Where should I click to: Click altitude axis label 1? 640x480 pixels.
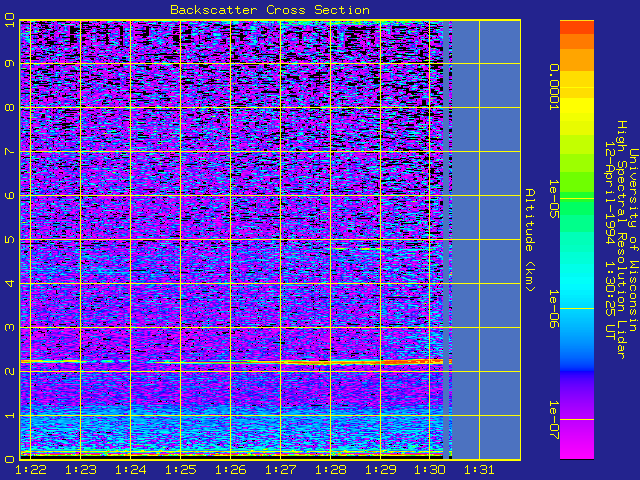[9, 416]
